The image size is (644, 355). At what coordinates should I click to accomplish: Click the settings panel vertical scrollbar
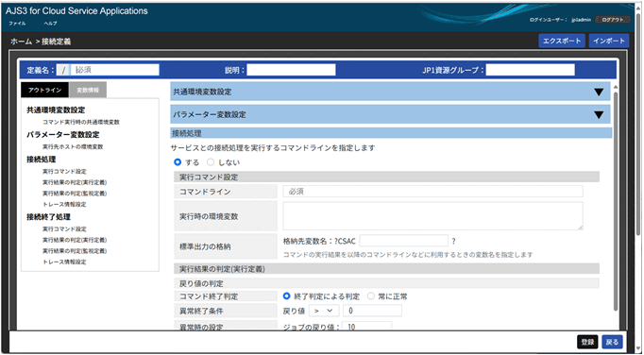click(x=615, y=201)
